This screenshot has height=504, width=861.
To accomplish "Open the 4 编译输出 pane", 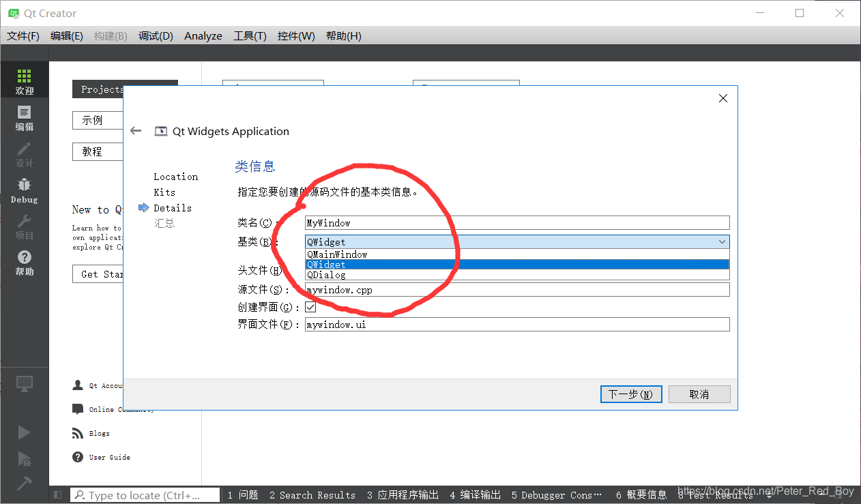I will coord(475,495).
